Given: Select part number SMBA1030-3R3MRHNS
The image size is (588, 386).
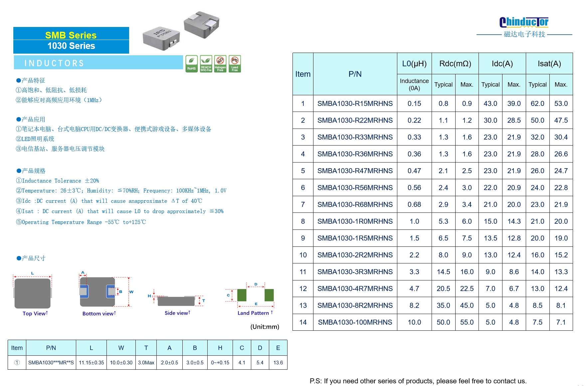Looking at the screenshot, I should click(355, 272).
